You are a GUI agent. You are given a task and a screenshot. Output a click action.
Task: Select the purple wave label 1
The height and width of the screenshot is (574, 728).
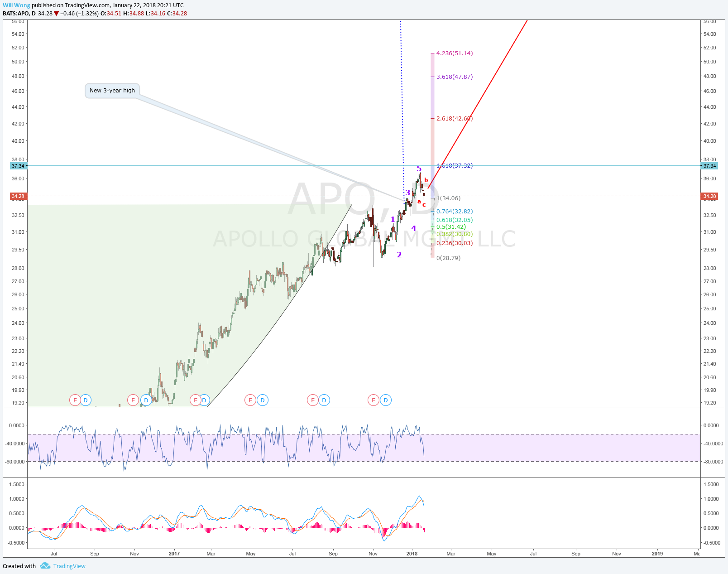pyautogui.click(x=393, y=219)
